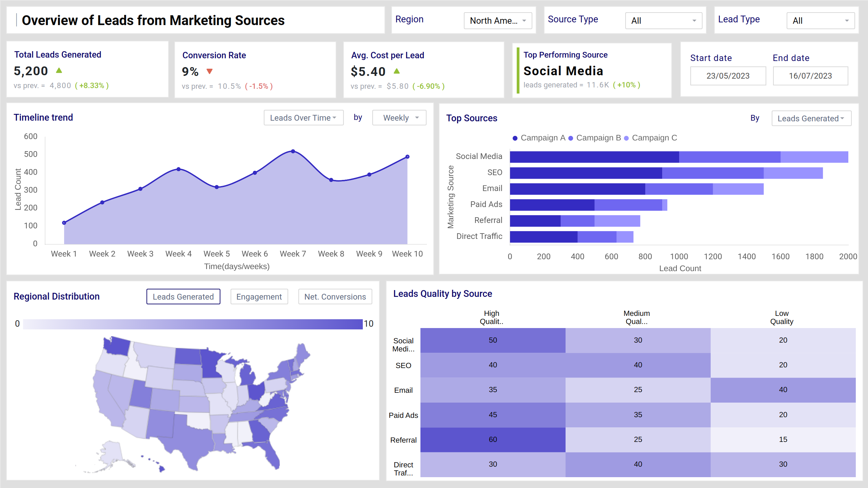
Task: Click the Low Quality column header
Action: click(782, 318)
